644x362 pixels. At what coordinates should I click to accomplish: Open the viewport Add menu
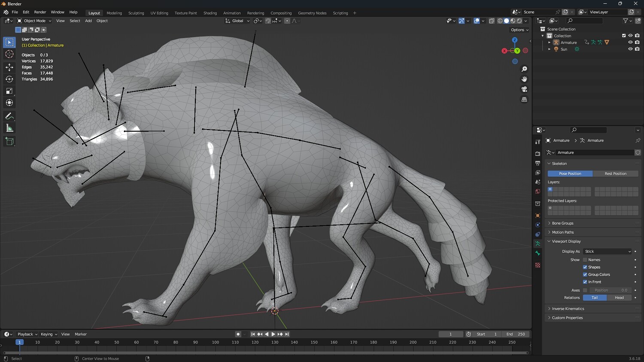[88, 21]
